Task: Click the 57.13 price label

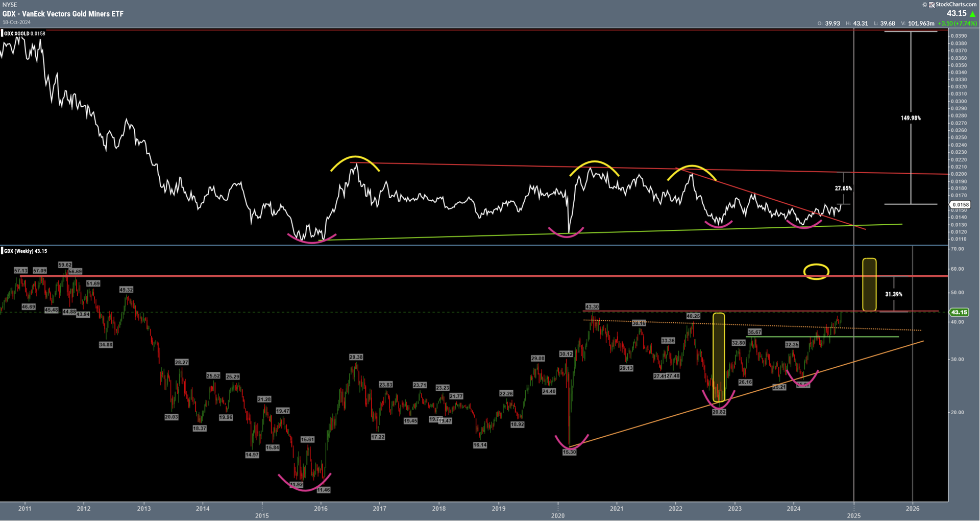Action: point(20,271)
